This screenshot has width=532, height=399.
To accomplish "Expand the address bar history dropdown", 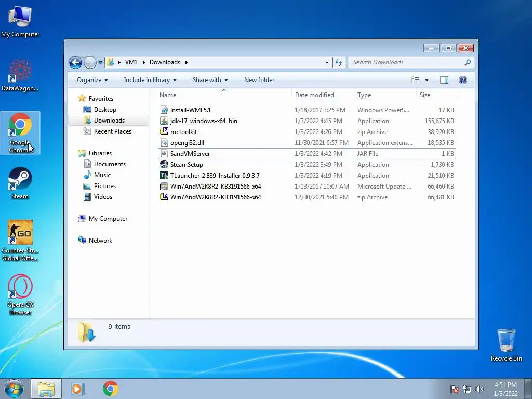I will (x=327, y=62).
